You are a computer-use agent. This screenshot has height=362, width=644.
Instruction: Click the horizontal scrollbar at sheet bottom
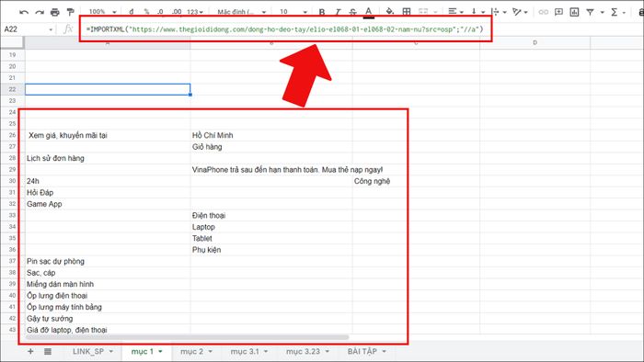tap(187, 337)
